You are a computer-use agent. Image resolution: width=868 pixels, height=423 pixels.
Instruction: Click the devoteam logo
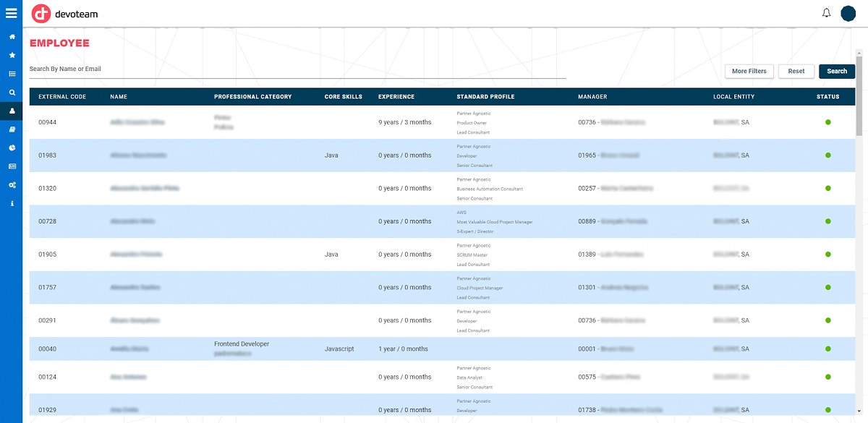coord(65,14)
